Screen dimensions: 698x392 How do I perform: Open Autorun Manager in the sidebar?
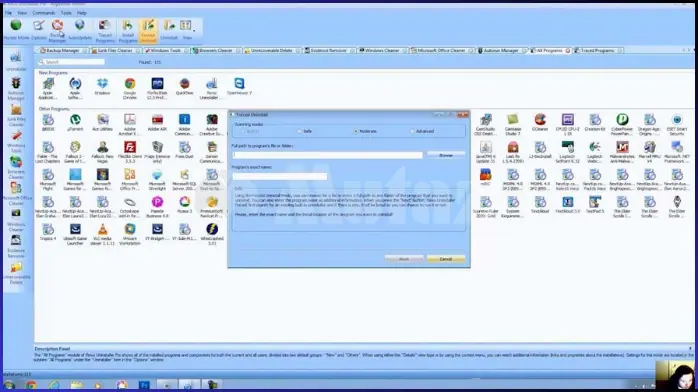16,89
